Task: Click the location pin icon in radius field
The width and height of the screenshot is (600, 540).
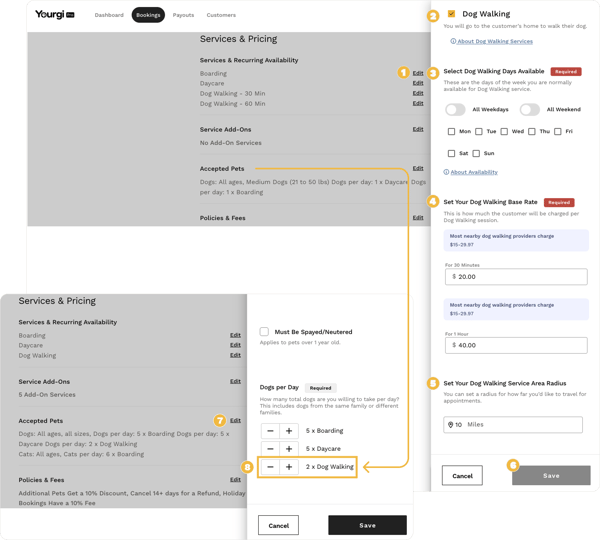Action: 451,425
